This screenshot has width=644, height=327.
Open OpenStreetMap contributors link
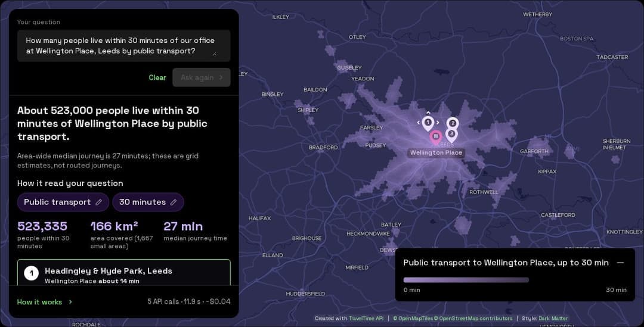tap(473, 319)
